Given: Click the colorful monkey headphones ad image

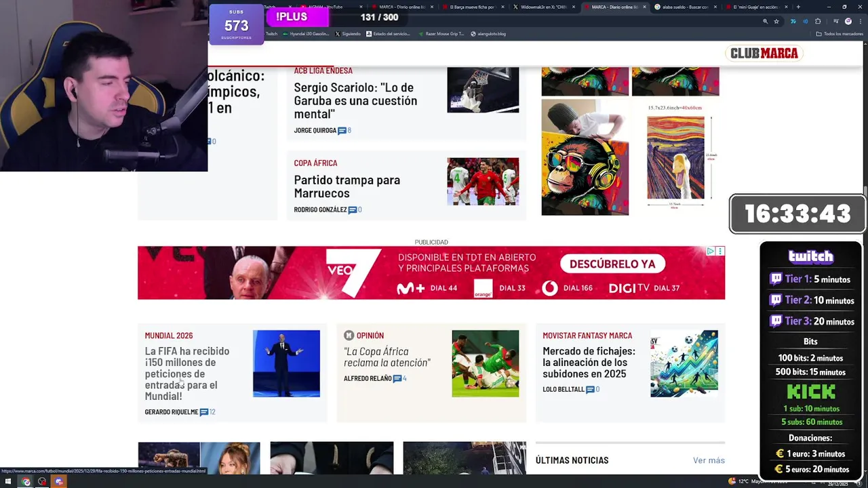Looking at the screenshot, I should click(x=585, y=157).
